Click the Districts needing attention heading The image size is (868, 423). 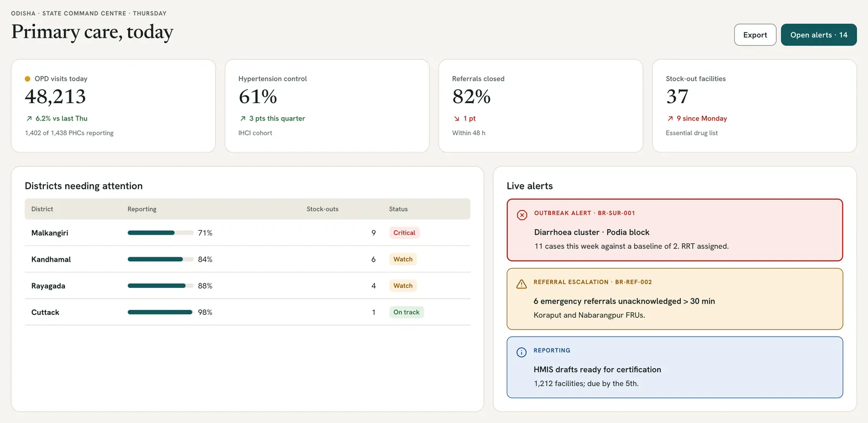[x=84, y=186]
